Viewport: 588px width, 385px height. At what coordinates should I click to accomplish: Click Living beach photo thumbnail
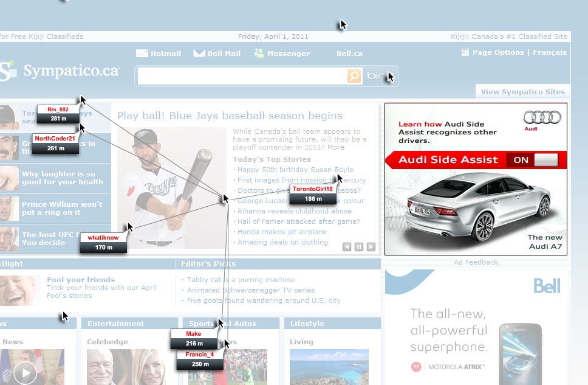pos(329,367)
